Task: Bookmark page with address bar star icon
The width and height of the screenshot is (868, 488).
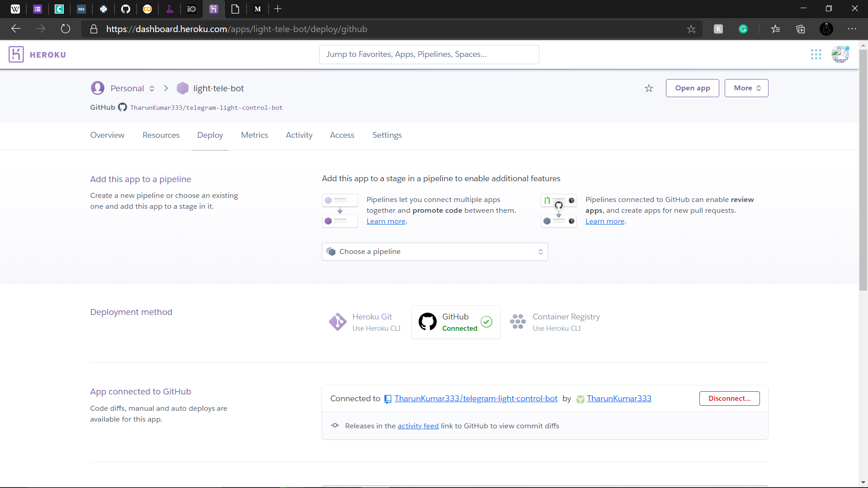Action: point(691,29)
